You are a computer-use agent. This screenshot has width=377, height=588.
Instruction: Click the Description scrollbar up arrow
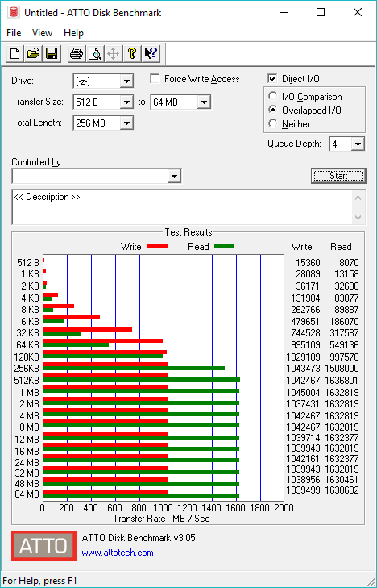coord(358,198)
